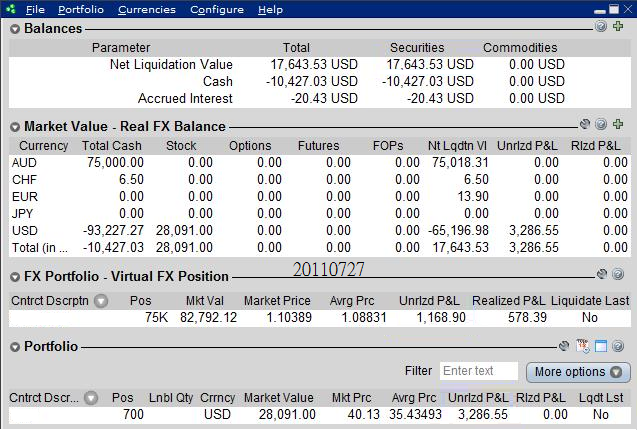The height and width of the screenshot is (430, 637).
Task: Click the 82,792.12 FX market value
Action: [208, 317]
